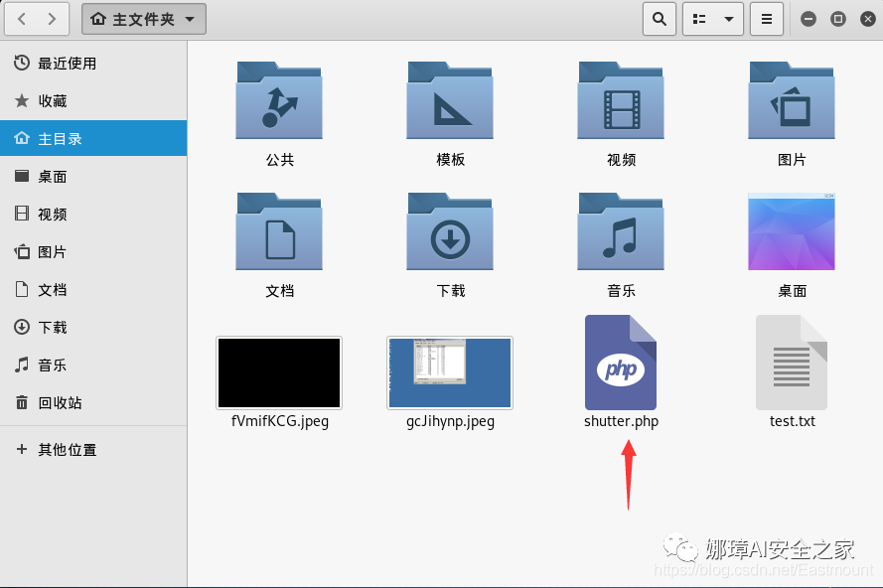Click the search magnifier button
The height and width of the screenshot is (588, 883).
[x=659, y=19]
